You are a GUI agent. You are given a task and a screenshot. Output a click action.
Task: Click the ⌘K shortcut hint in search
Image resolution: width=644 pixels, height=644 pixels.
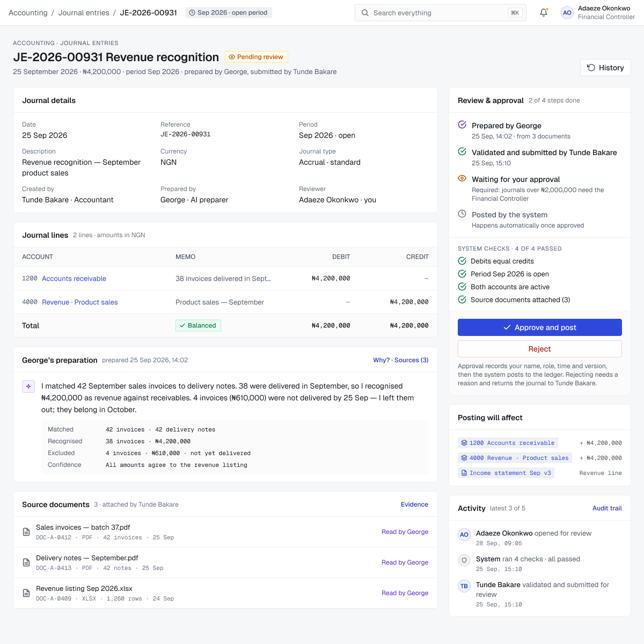tap(515, 13)
